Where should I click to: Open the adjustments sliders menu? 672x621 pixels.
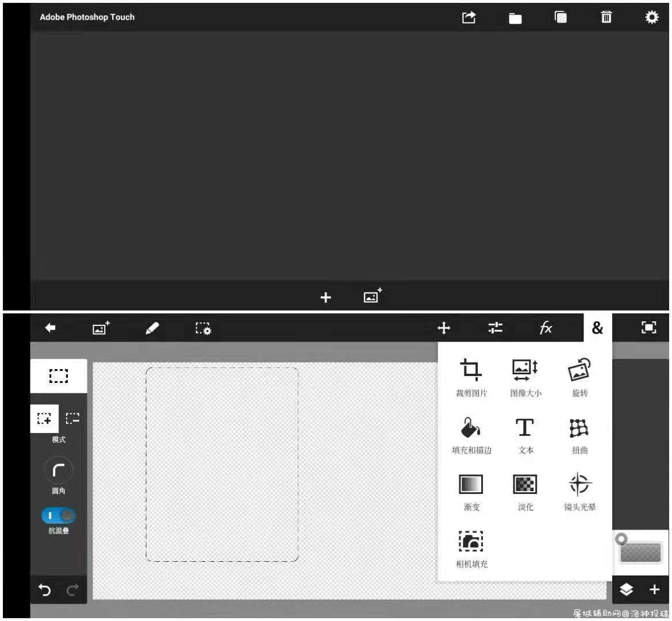pos(495,328)
